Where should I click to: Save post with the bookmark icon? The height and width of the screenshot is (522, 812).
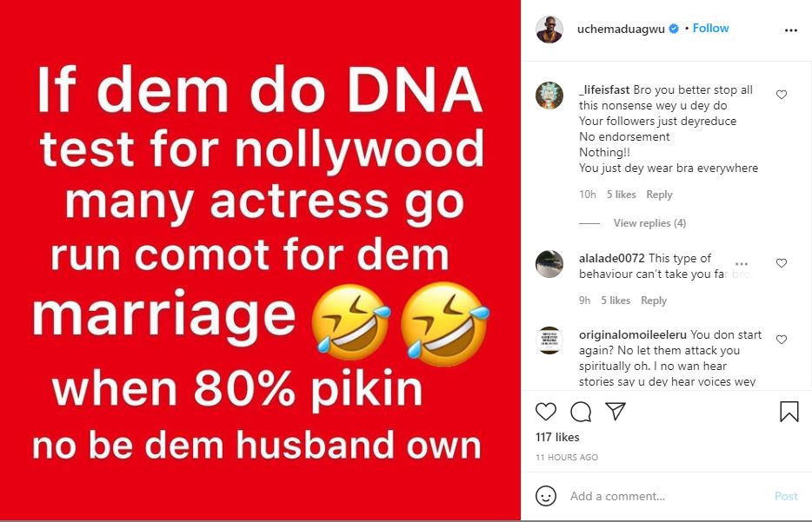pyautogui.click(x=789, y=412)
